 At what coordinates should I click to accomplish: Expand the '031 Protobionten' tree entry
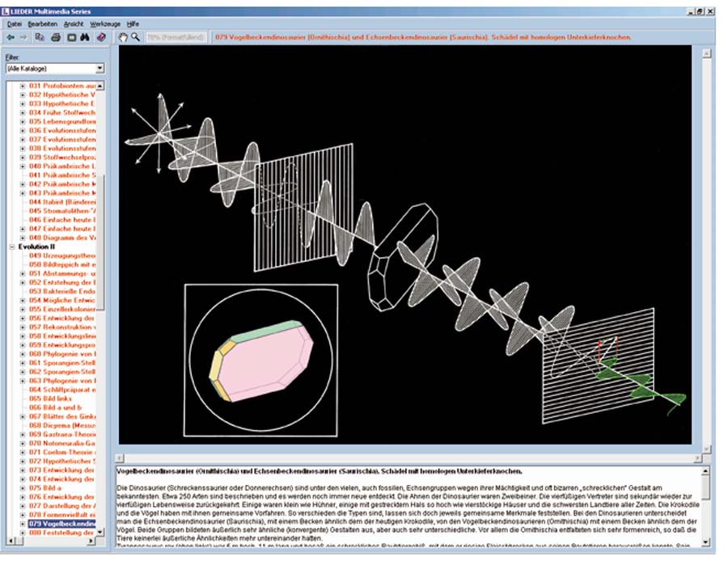(23, 85)
